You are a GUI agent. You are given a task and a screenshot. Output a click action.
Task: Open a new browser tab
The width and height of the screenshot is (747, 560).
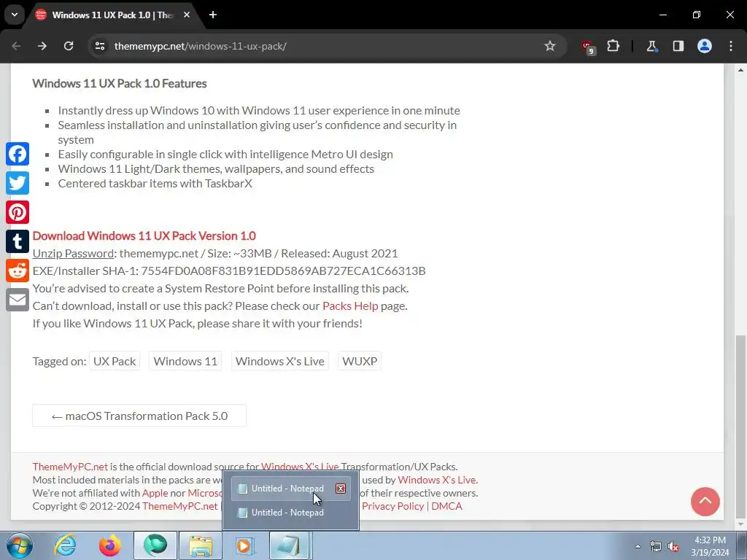click(x=213, y=15)
